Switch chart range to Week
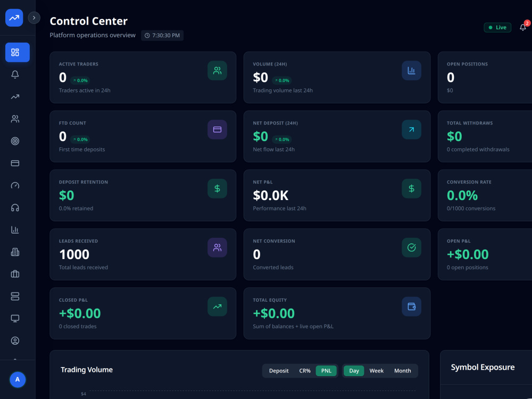The height and width of the screenshot is (399, 532). point(376,371)
